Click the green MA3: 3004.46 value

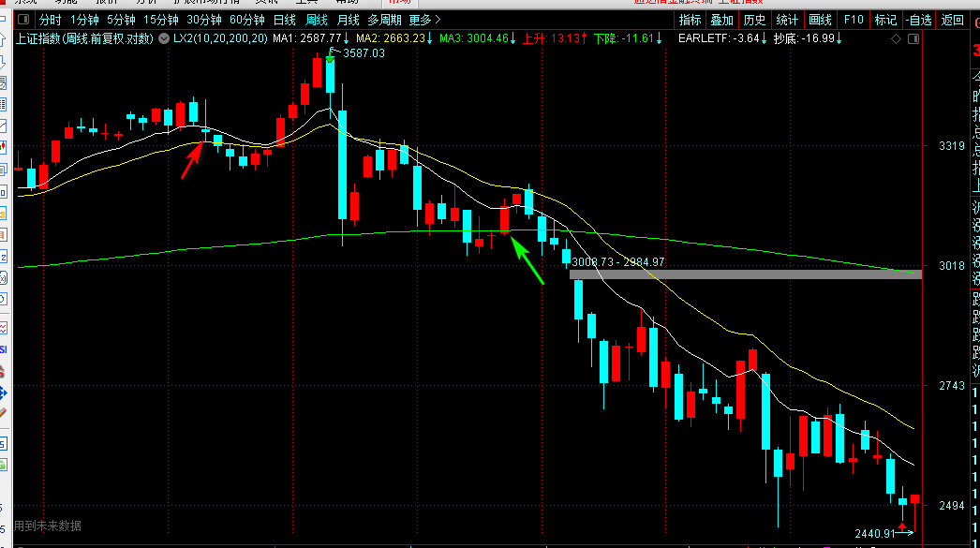474,38
